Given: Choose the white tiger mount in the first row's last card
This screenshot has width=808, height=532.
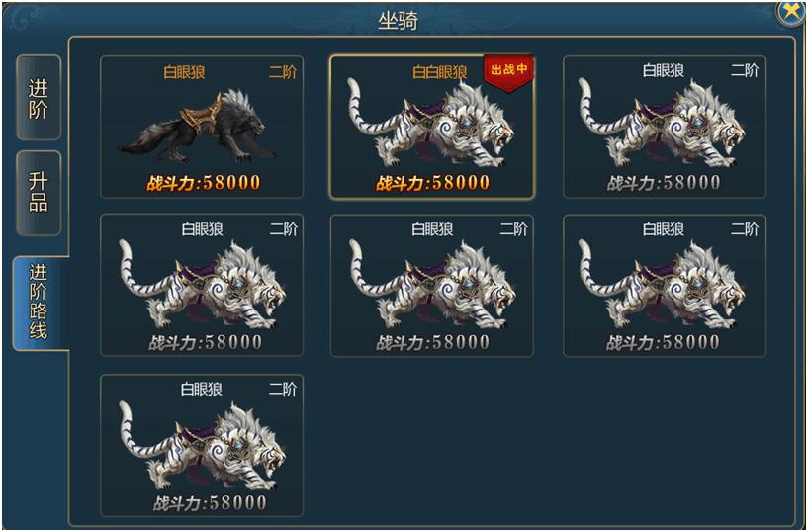Looking at the screenshot, I should pos(662,124).
